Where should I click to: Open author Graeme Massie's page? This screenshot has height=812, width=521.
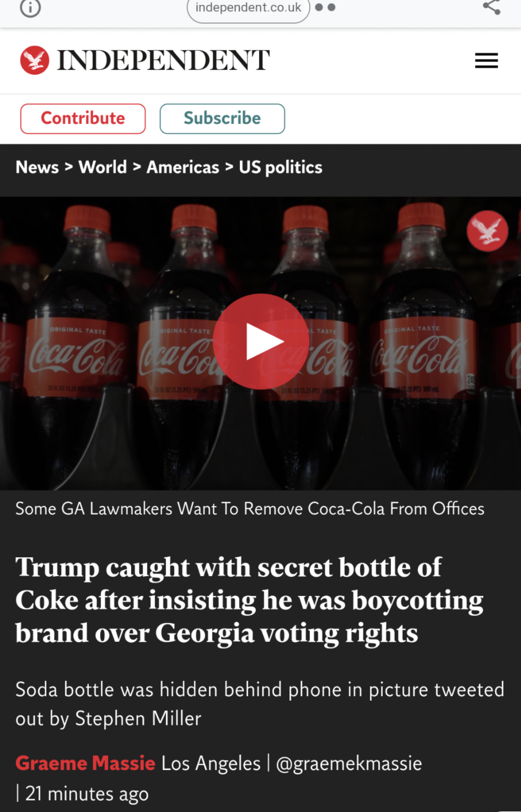(x=85, y=763)
